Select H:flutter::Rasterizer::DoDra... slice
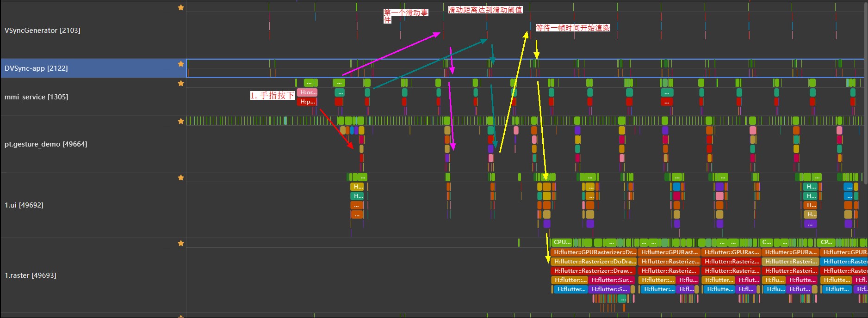This screenshot has width=868, height=318. point(594,262)
